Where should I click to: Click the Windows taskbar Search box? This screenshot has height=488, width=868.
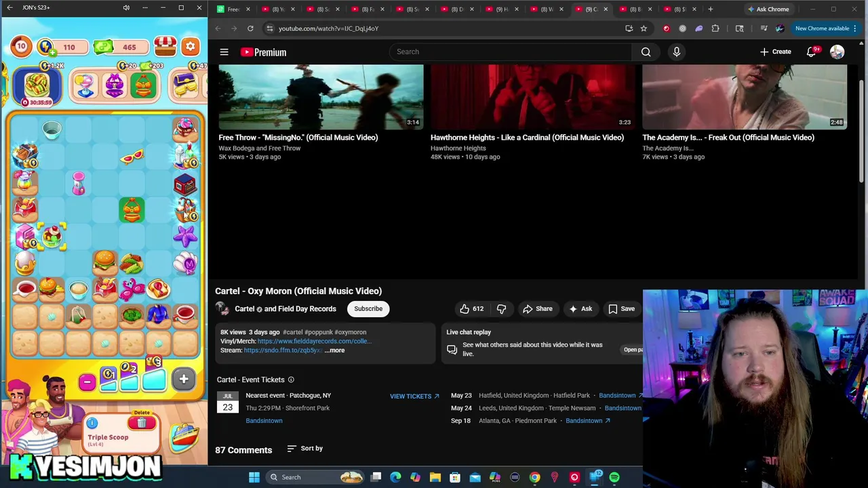315,477
